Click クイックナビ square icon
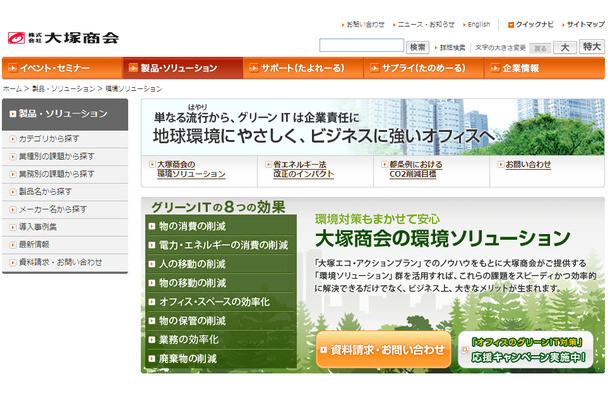 tap(511, 25)
